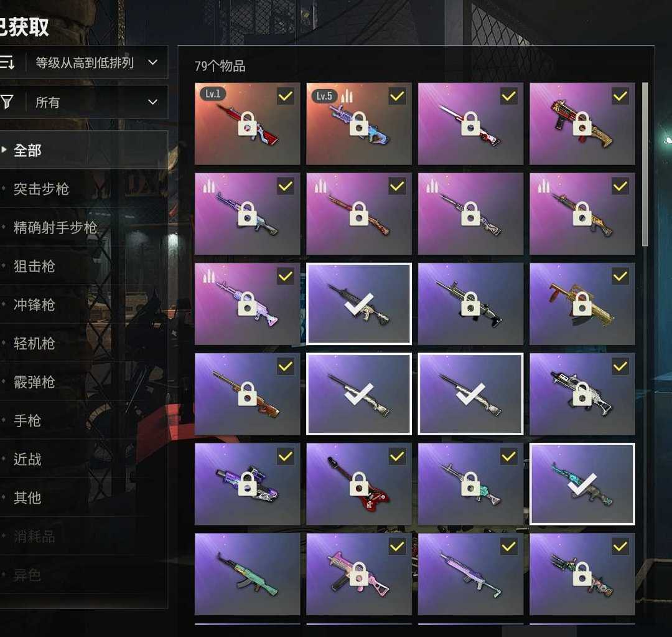The image size is (672, 637).
Task: Select the teal AK skin thumbnail without lock
Action: point(247,574)
